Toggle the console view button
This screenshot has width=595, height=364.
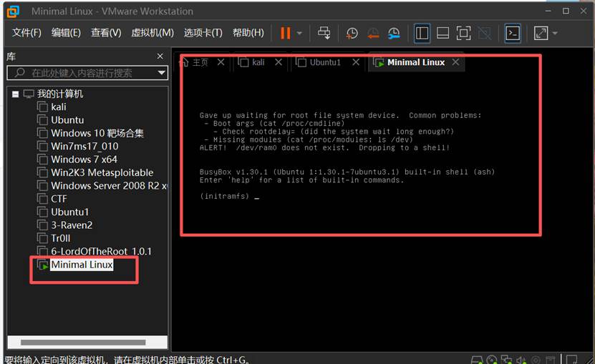(513, 34)
